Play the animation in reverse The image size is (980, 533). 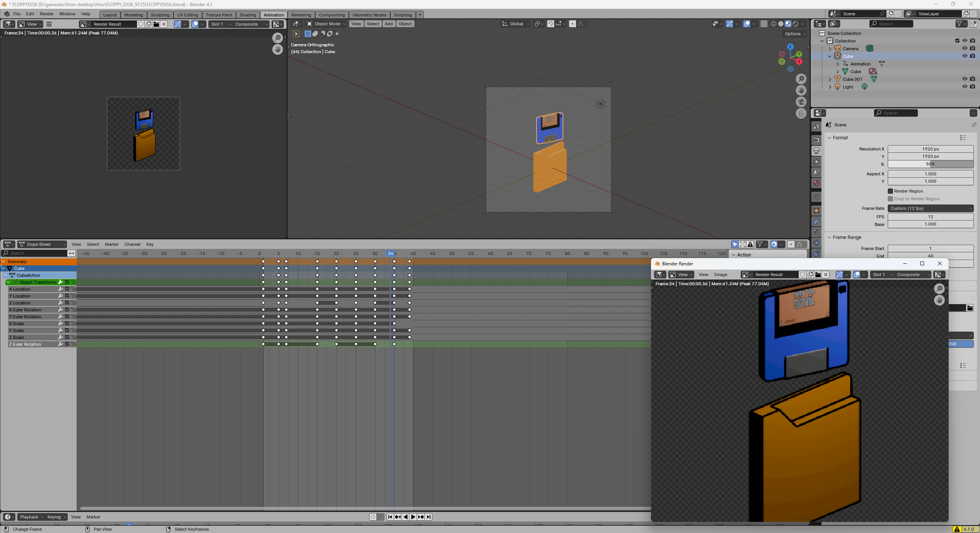[x=406, y=517]
